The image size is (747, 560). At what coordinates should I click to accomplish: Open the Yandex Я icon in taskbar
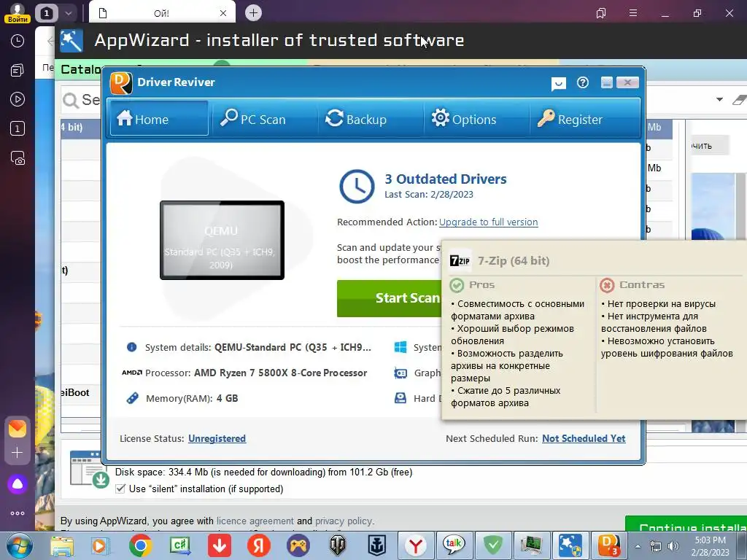click(x=259, y=545)
